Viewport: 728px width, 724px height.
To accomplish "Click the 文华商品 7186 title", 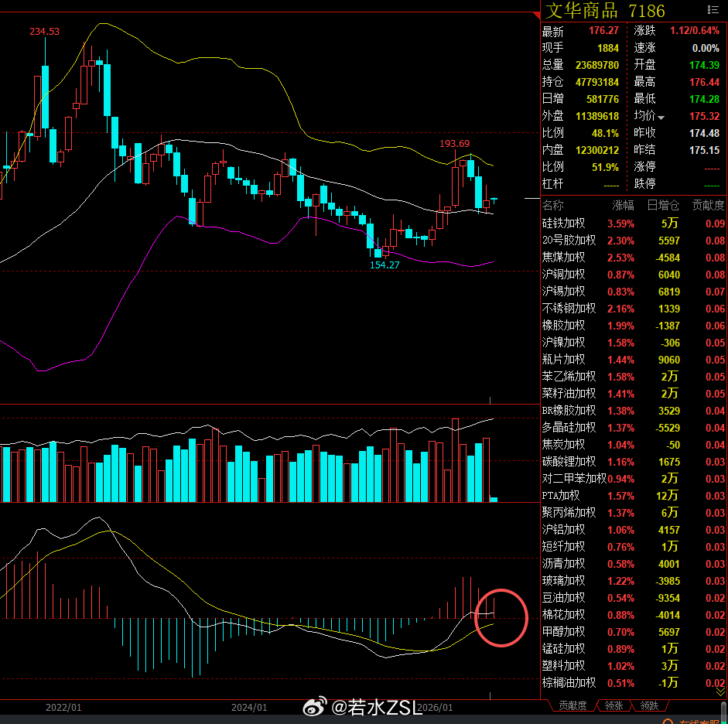I will coord(605,11).
